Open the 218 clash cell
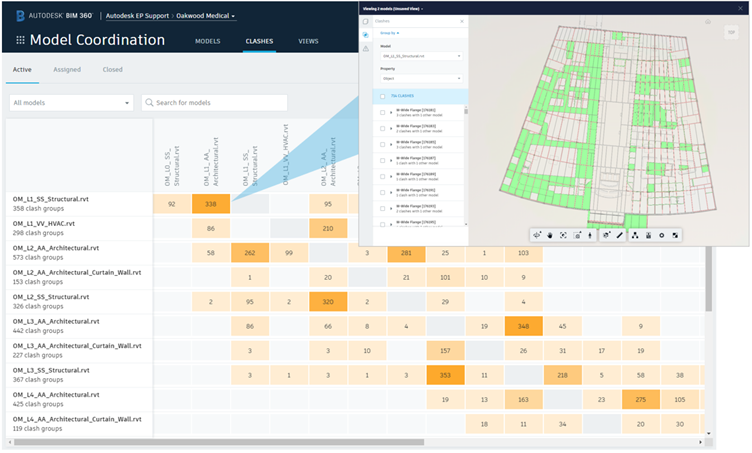Screen dimensions: 752x453 point(563,375)
